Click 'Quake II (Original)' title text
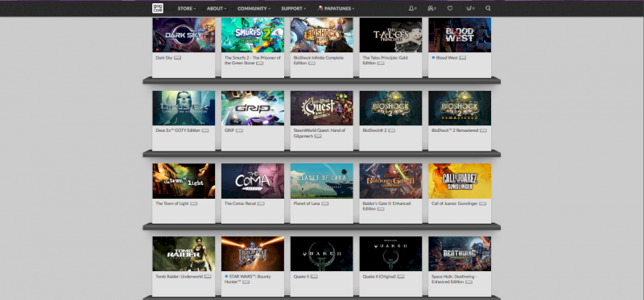644x300 pixels. (379, 277)
